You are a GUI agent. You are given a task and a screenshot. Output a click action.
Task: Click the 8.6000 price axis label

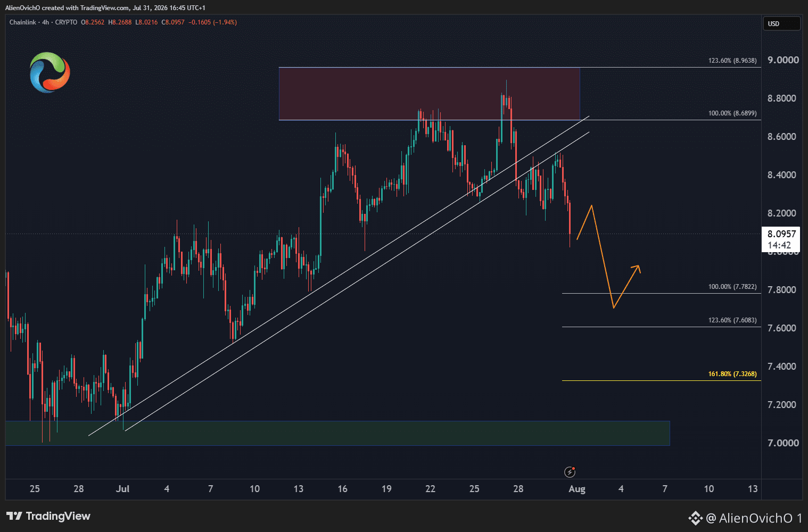click(x=783, y=137)
